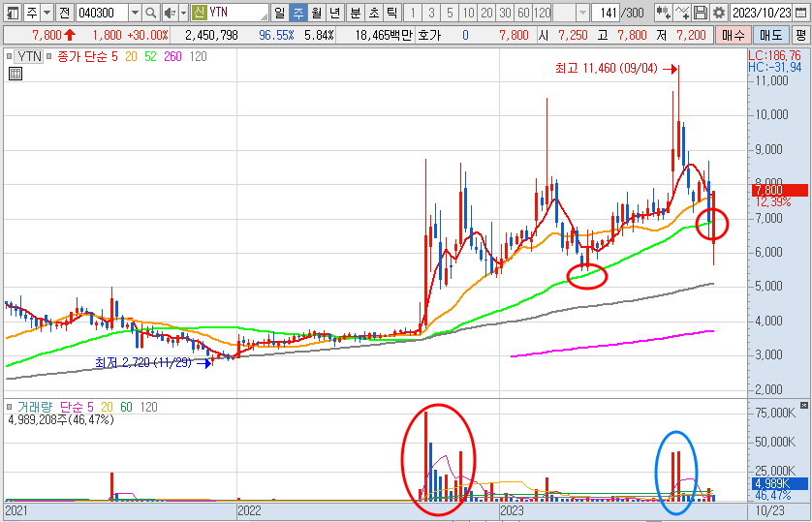Open the stock search magnifier
This screenshot has height=522, width=812.
(x=150, y=12)
